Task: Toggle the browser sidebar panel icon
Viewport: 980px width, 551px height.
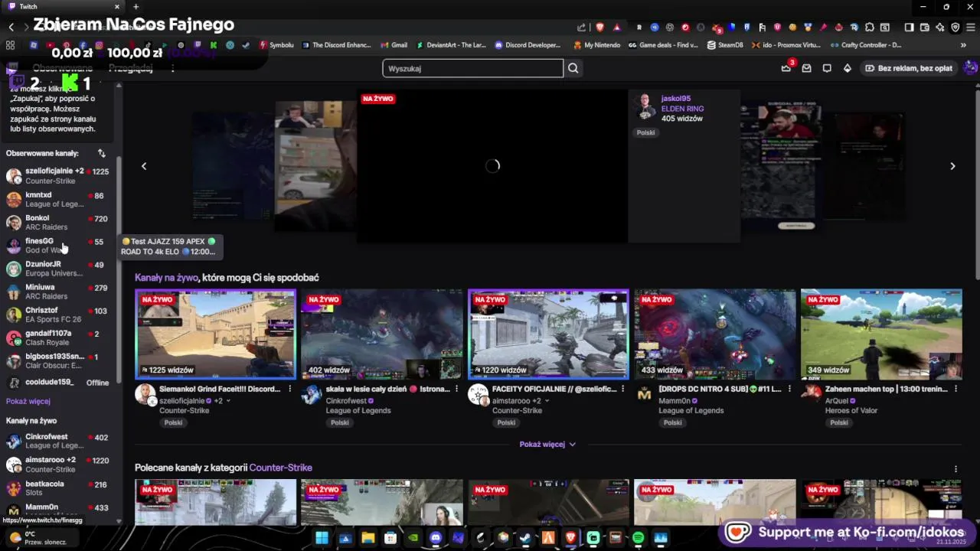Action: pyautogui.click(x=909, y=28)
